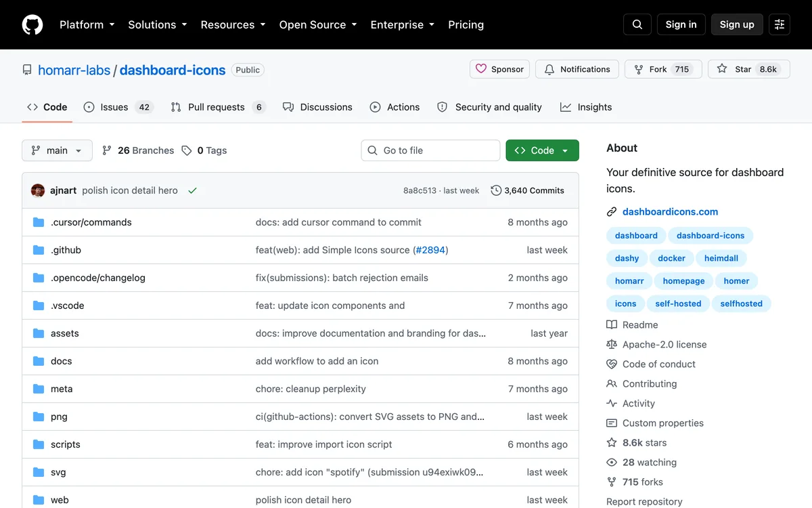Screen dimensions: 812x508
Task: Switch to the Security and quality tab
Action: (x=489, y=107)
